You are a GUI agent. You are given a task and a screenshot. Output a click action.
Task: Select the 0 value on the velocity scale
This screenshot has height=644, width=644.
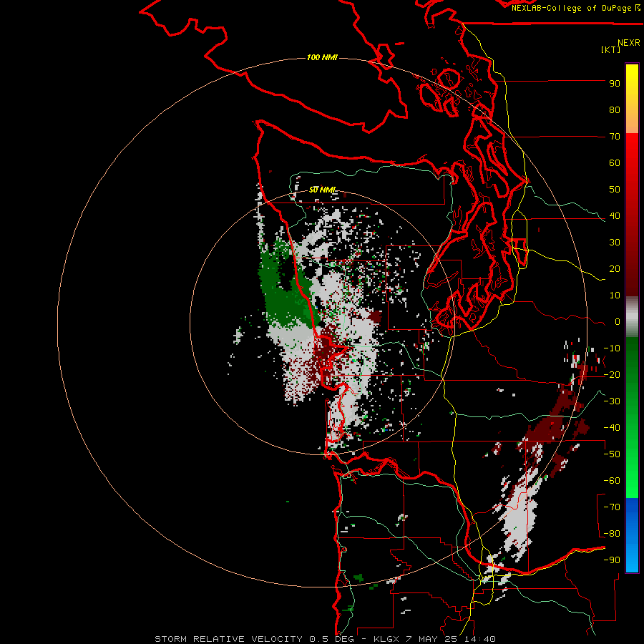tap(618, 322)
